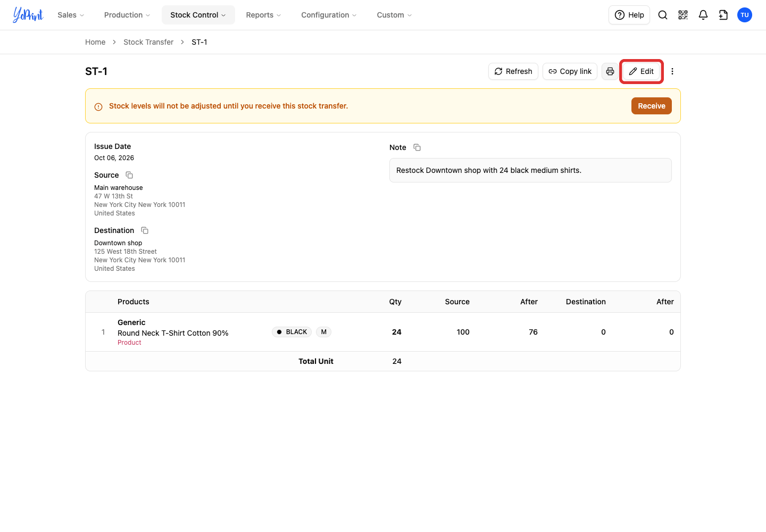Image resolution: width=766 pixels, height=532 pixels.
Task: Copy the Destination address
Action: [145, 230]
